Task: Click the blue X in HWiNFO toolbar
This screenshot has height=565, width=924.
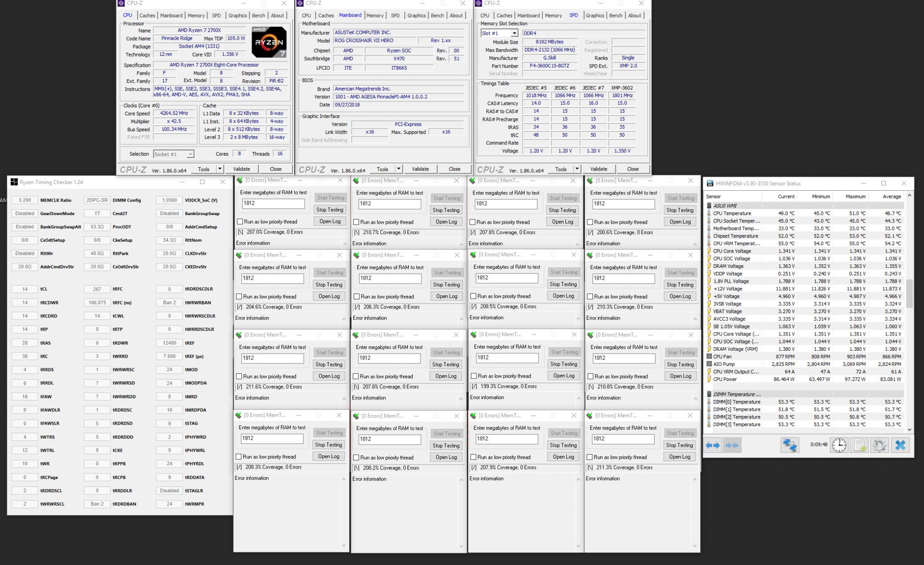Action: pos(900,445)
